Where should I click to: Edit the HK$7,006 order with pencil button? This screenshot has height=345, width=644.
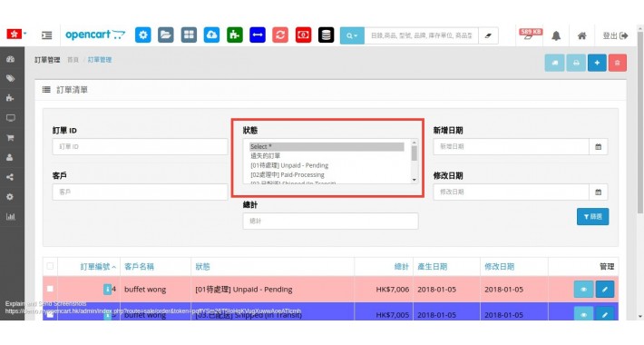pos(605,290)
